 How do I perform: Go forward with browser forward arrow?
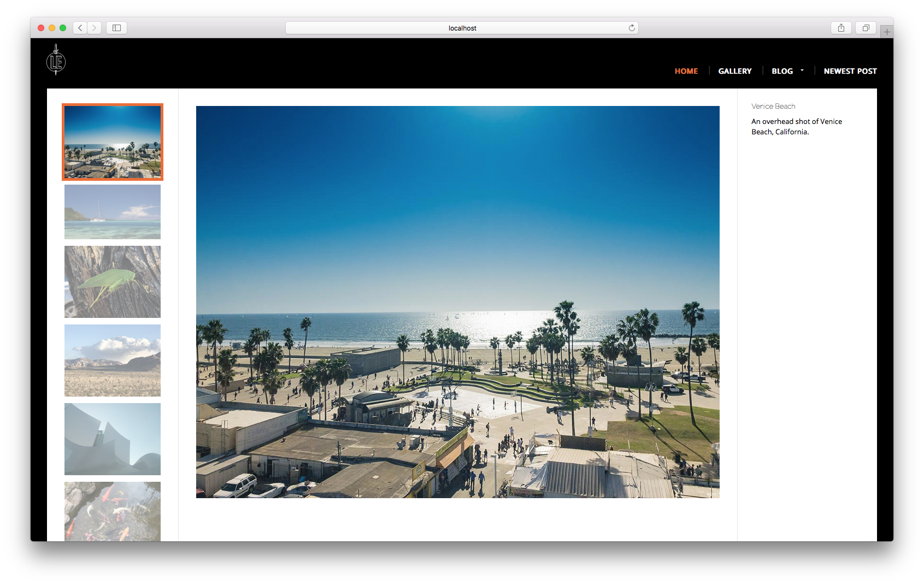pos(95,28)
